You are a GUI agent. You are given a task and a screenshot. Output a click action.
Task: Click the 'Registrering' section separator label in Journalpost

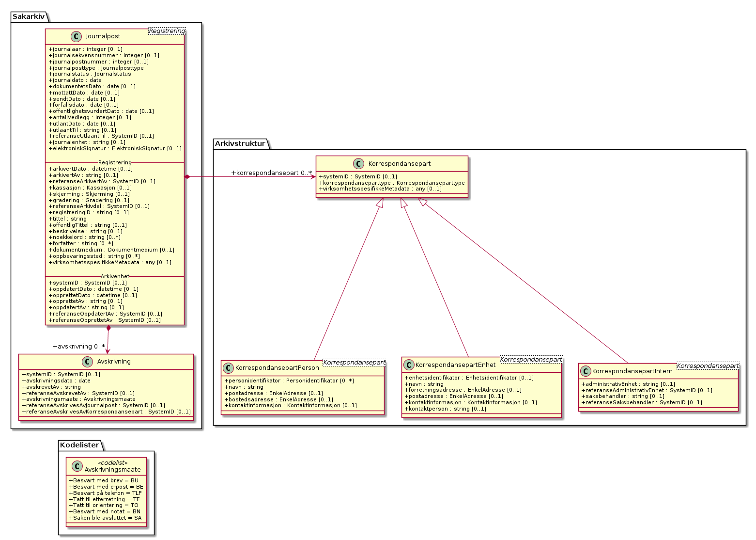coord(115,163)
